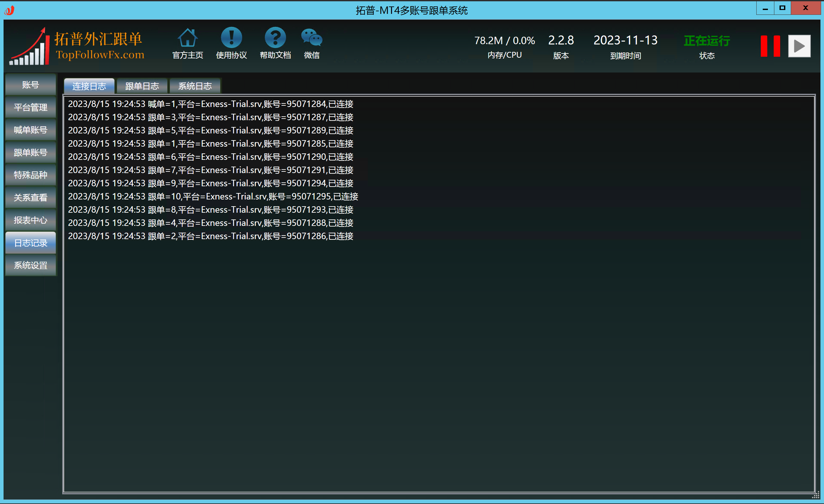Switch to the 跟单日志 tab
Viewport: 824px width, 504px height.
(142, 86)
